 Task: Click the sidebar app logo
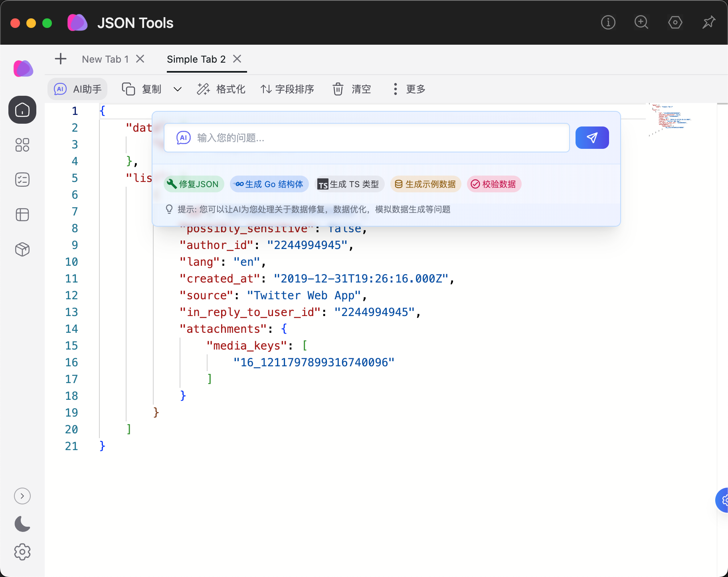point(23,69)
